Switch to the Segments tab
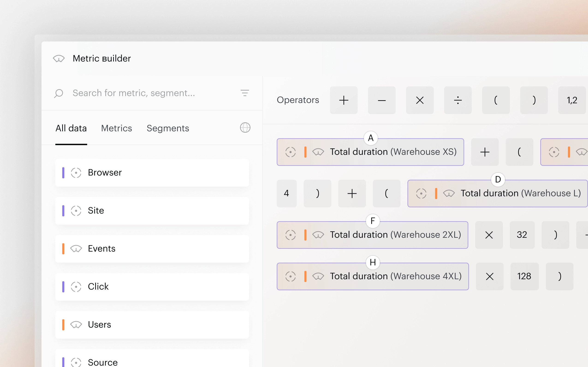Screen dimensions: 588x367 point(168,128)
